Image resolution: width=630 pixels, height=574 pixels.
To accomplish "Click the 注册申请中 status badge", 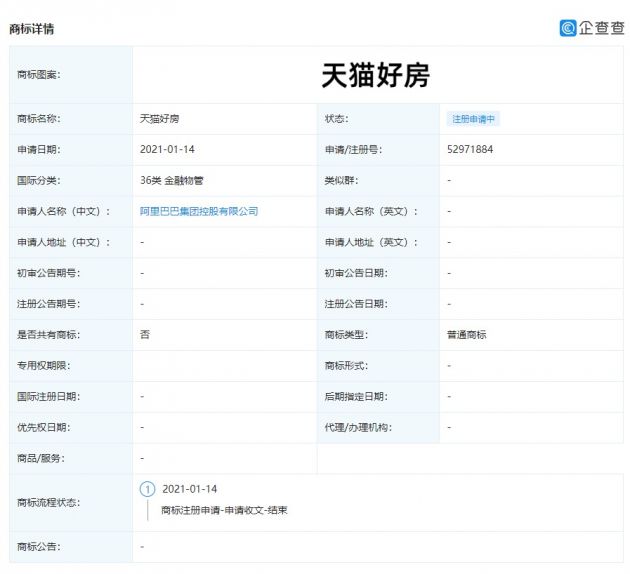I will tap(474, 119).
